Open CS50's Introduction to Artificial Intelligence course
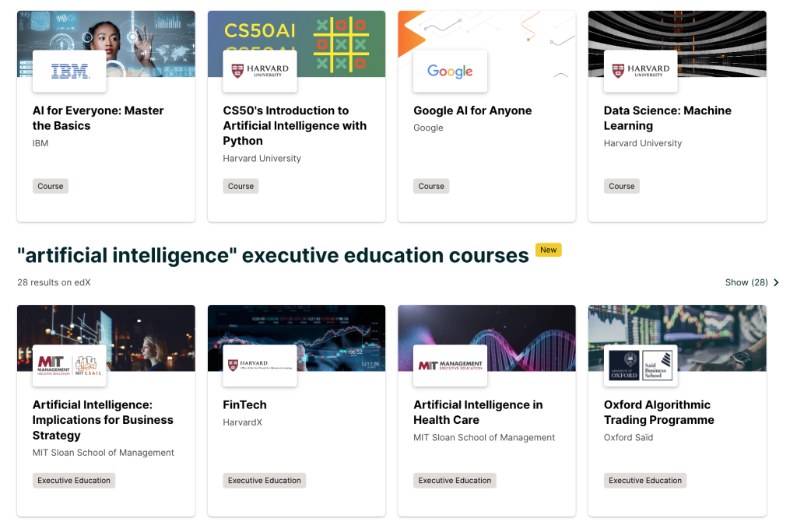This screenshot has height=532, width=797. (294, 125)
